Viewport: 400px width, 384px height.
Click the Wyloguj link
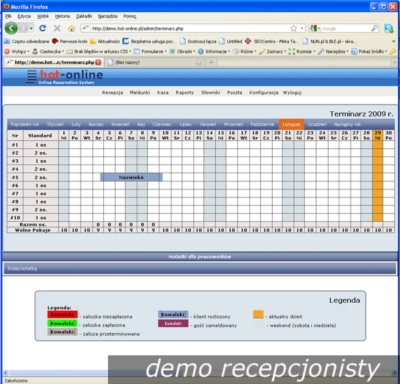tap(292, 92)
